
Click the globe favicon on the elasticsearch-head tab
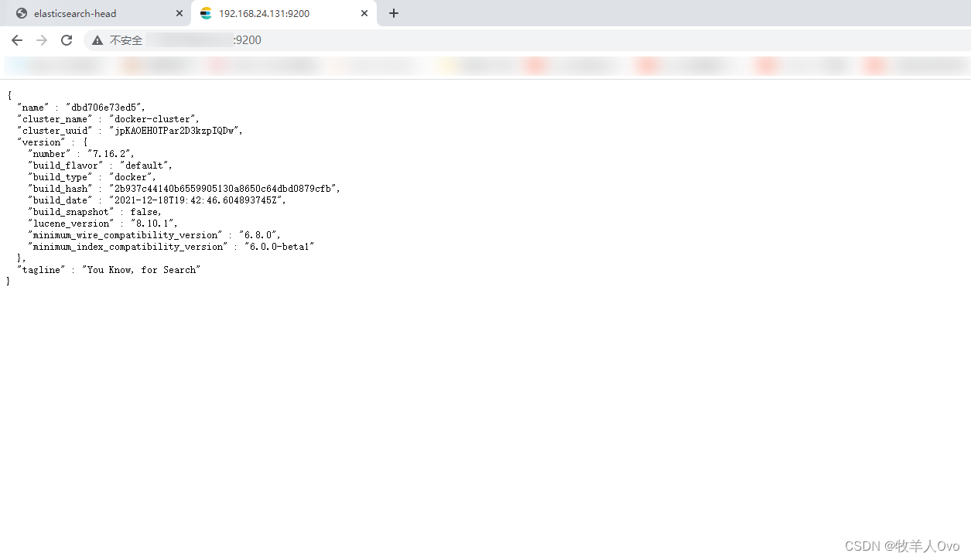pos(22,13)
